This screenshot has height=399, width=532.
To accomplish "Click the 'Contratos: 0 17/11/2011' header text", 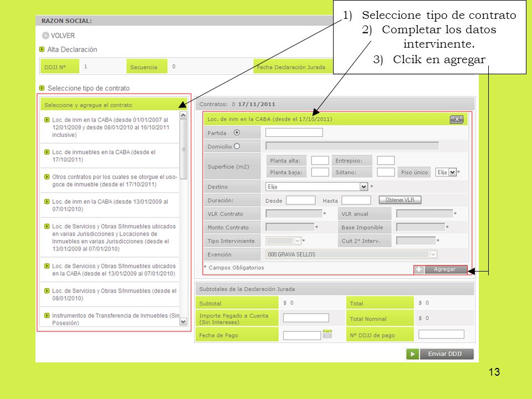I will [237, 104].
